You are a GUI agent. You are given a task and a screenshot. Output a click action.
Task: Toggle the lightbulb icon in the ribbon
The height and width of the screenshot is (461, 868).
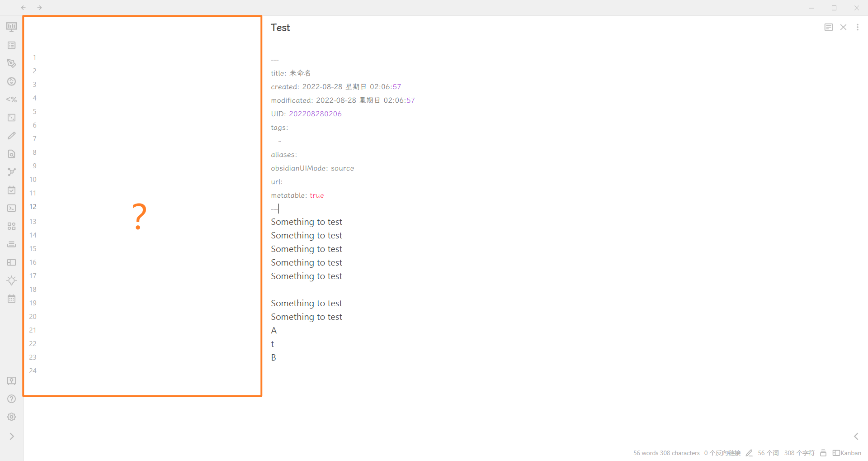[11, 280]
